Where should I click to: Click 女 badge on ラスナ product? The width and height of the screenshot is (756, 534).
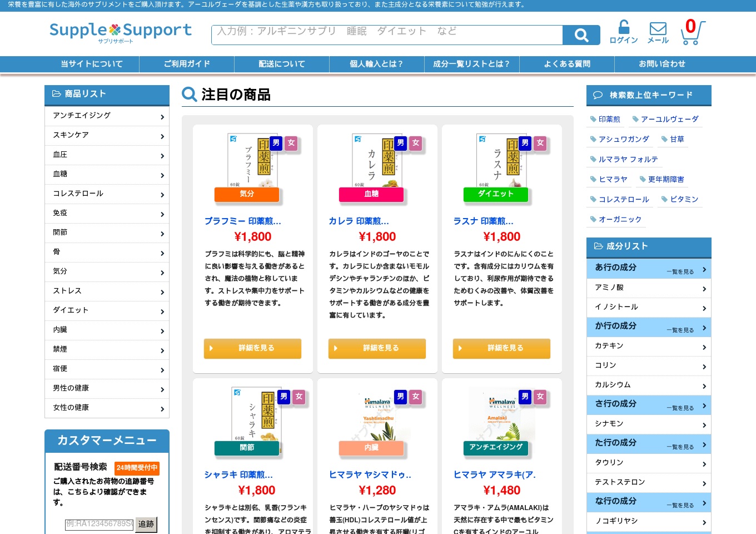coord(540,143)
